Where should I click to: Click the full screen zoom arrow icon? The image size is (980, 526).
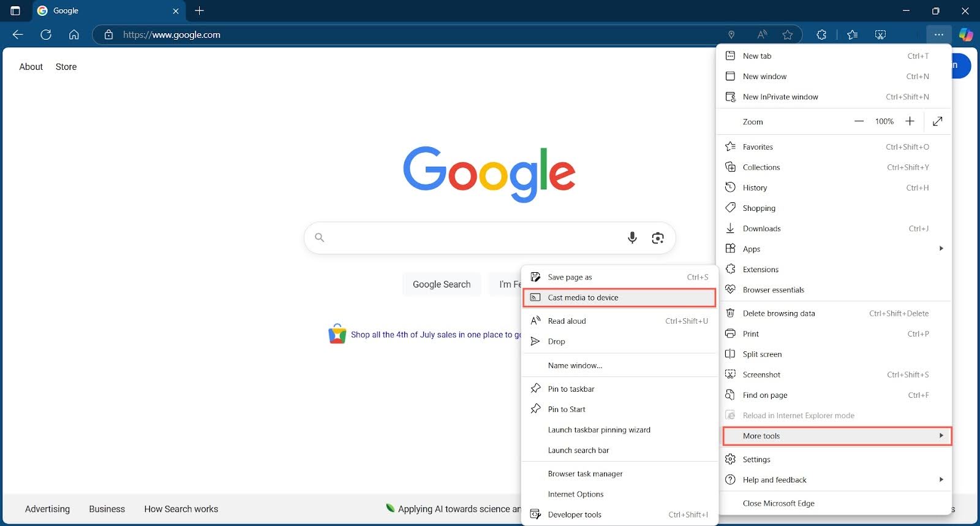[x=938, y=121]
